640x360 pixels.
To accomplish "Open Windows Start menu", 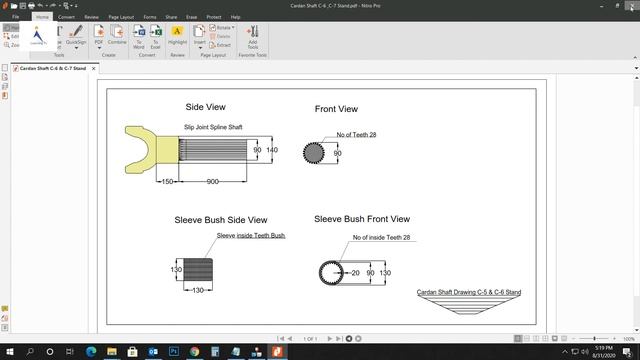I will tap(9, 351).
